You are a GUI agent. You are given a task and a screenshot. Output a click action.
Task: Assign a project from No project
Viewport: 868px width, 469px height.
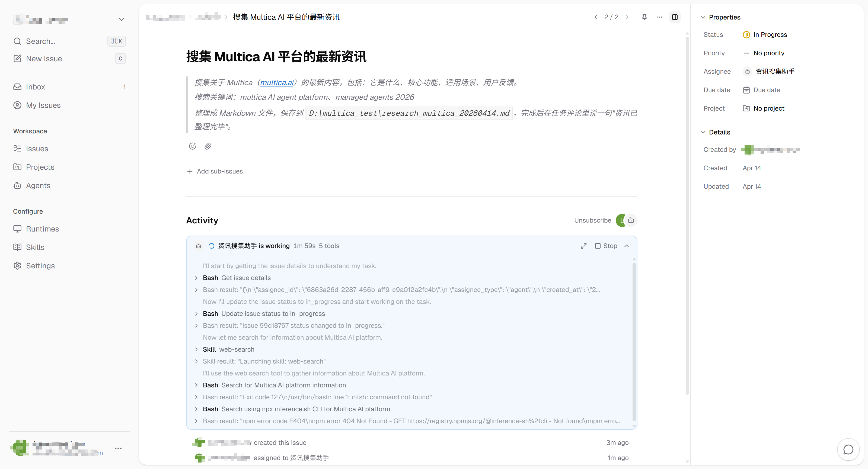click(764, 108)
